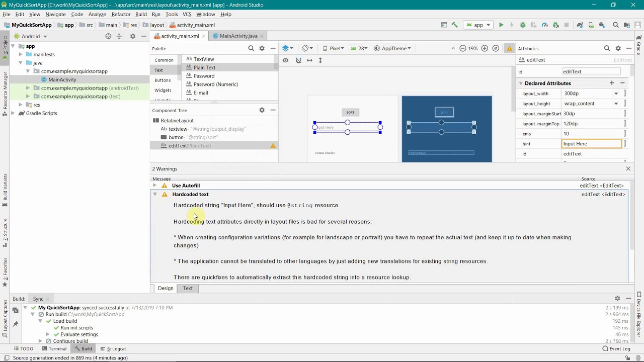The height and width of the screenshot is (362, 644).
Task: Switch to the MainActivity.java tab
Action: (238, 36)
